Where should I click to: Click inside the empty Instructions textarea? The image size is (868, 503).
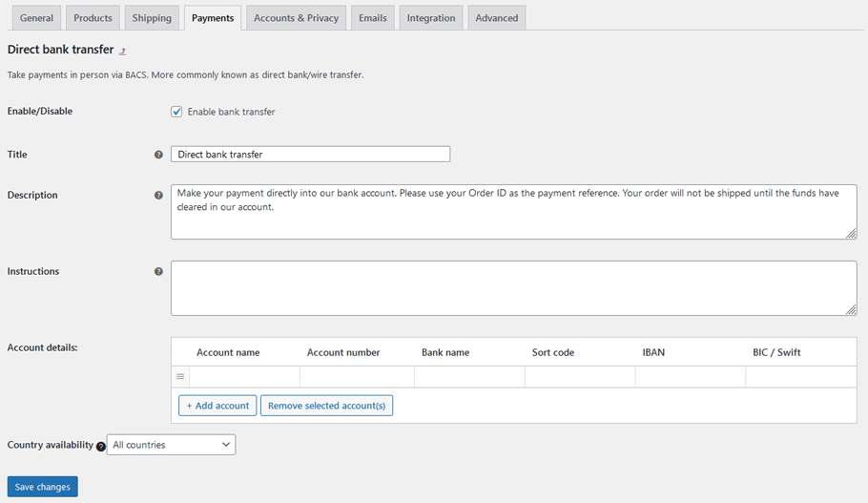point(513,288)
